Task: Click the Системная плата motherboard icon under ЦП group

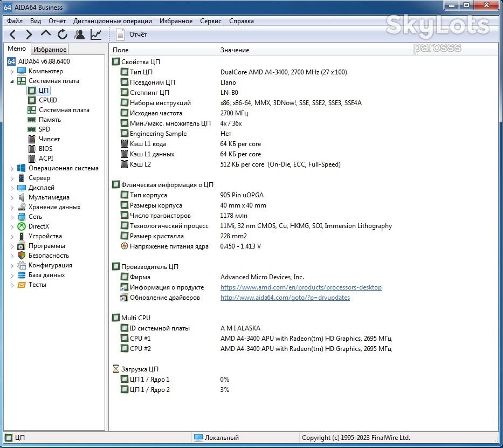Action: point(32,109)
